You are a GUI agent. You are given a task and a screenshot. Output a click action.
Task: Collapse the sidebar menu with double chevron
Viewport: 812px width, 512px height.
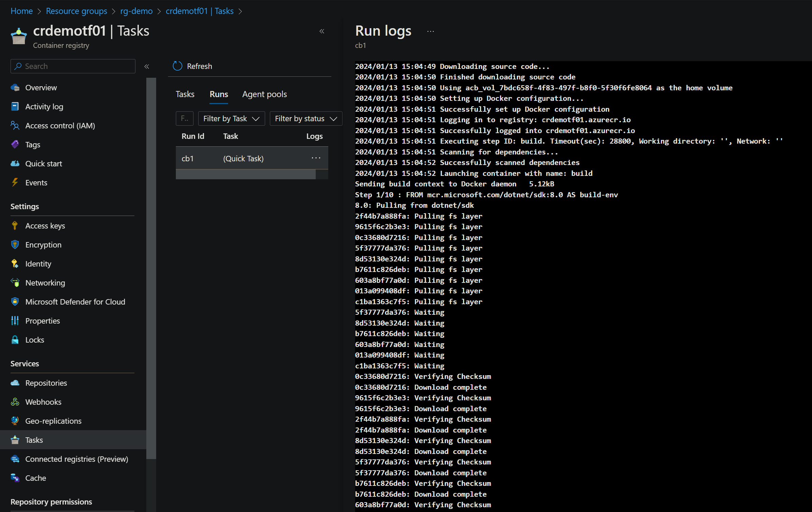pos(147,66)
